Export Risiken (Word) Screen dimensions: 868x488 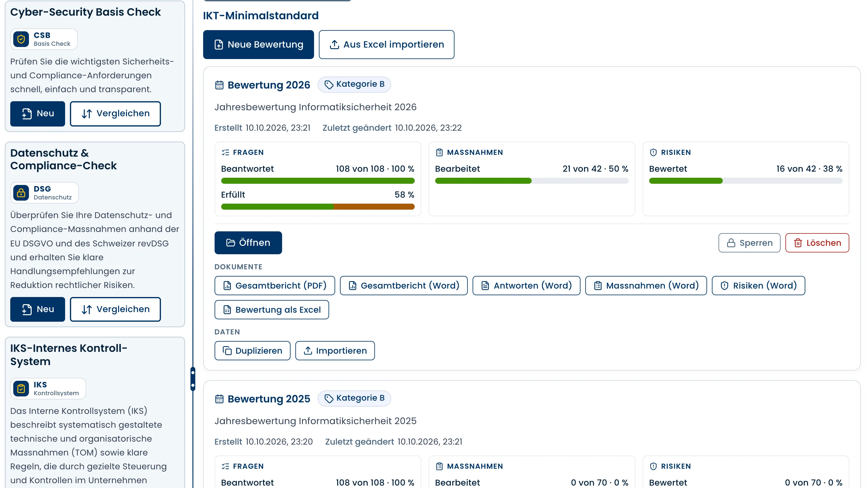[759, 285]
